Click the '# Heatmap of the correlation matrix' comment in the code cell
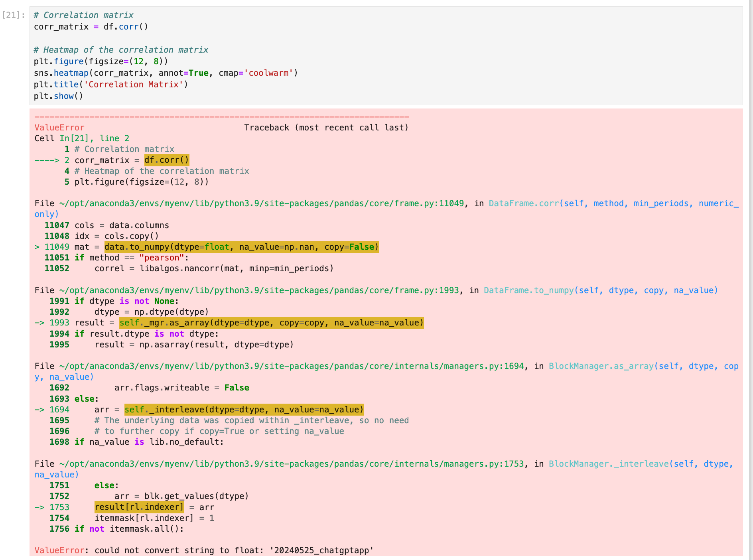This screenshot has height=560, width=753. 121,50
